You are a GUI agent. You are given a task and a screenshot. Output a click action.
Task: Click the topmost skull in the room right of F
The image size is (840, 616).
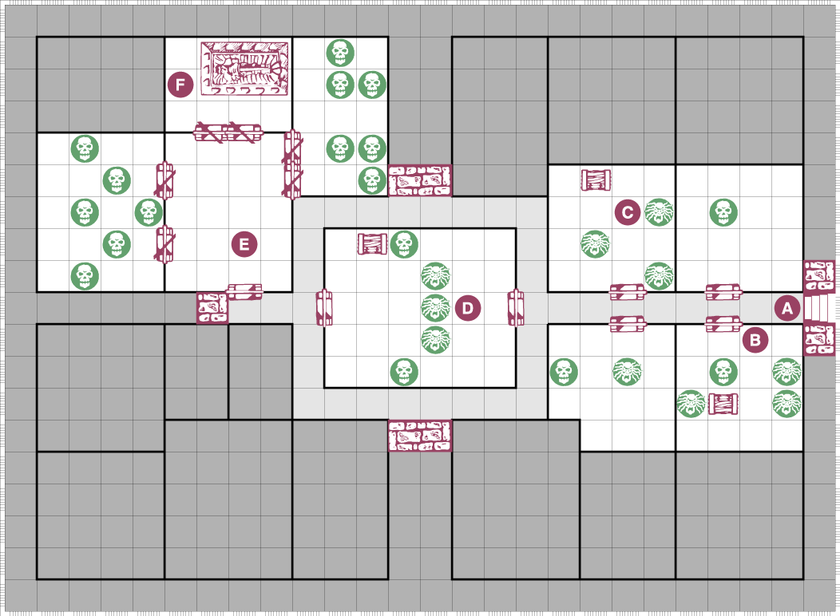tap(340, 53)
